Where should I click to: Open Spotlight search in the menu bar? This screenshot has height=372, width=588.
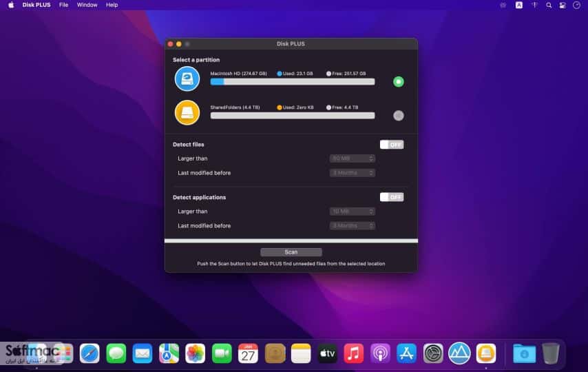tap(549, 6)
